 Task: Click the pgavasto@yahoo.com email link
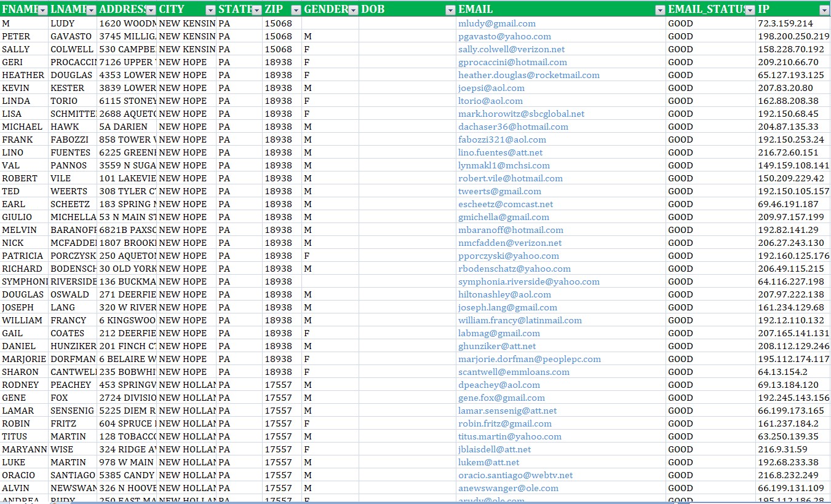pyautogui.click(x=505, y=36)
